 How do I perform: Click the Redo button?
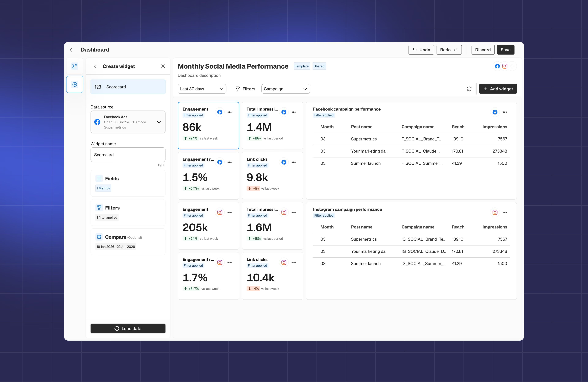point(449,50)
